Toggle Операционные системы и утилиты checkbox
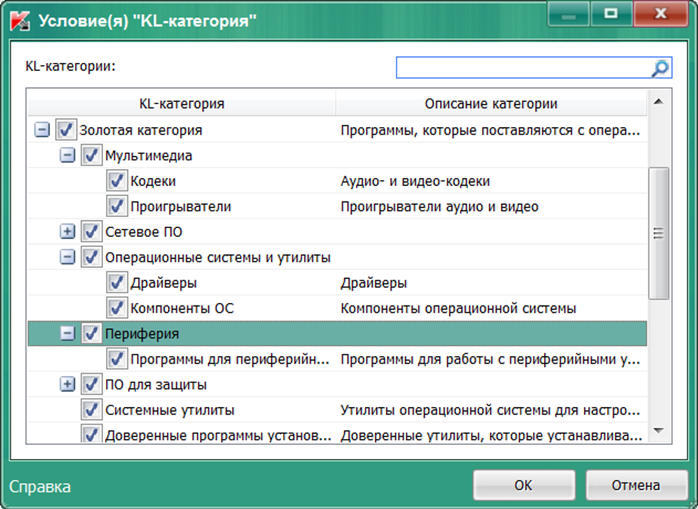 click(91, 257)
